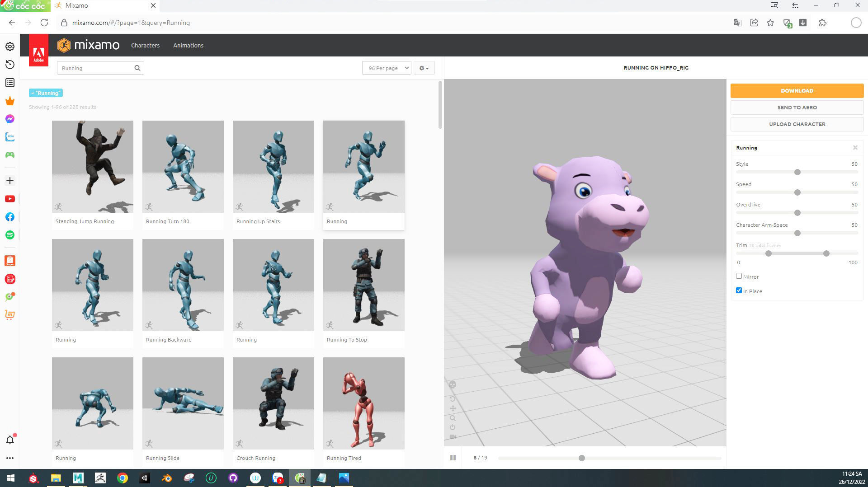Click the Adobe logo badge
This screenshot has height=487, width=868.
pos(38,50)
